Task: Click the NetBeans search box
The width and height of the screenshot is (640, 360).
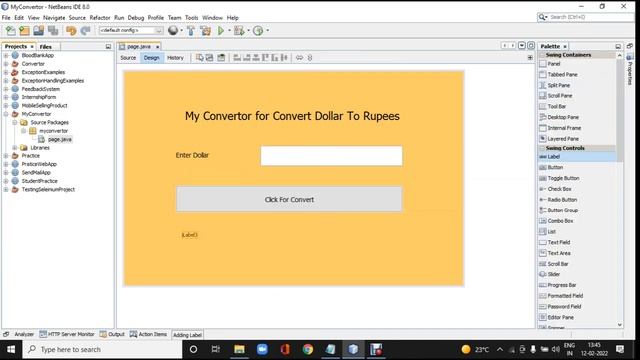Action: point(585,17)
